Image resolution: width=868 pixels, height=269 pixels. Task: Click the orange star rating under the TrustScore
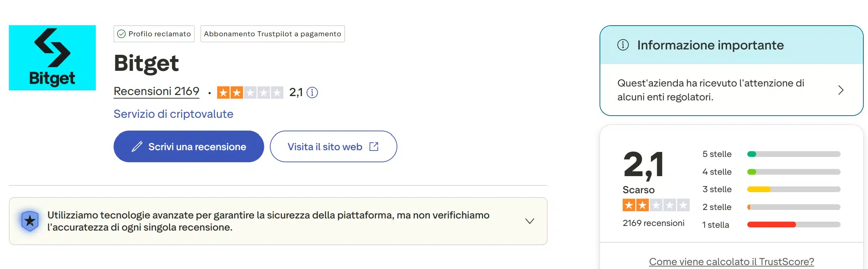tap(656, 205)
